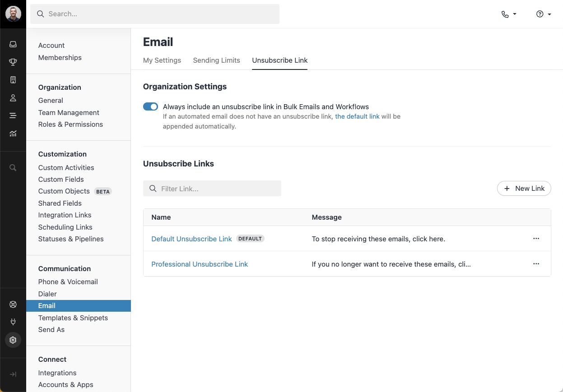The image size is (563, 392).
Task: Switch to the My Settings tab
Action: pos(162,60)
